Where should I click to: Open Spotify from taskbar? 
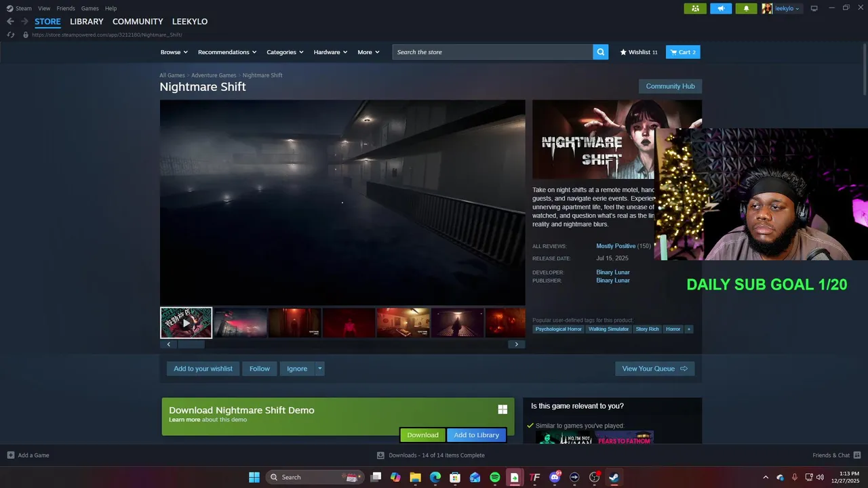click(495, 477)
